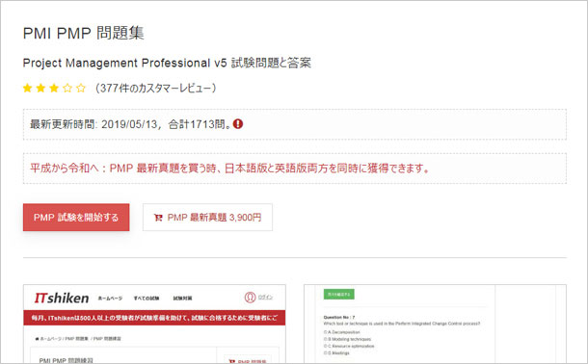Click the third yellow rating star
Screen dimensions: 588x364
54,88
